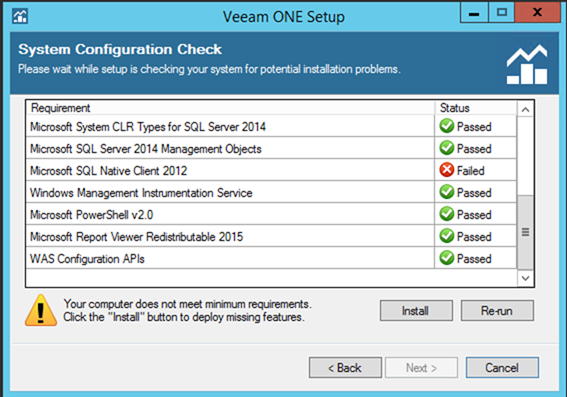
Task: Click Passed status text for PowerShell v2.0
Action: 474,215
